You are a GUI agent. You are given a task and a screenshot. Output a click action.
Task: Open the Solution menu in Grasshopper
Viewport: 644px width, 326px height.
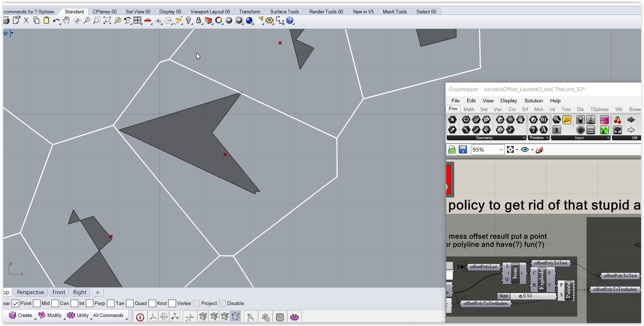tap(533, 101)
